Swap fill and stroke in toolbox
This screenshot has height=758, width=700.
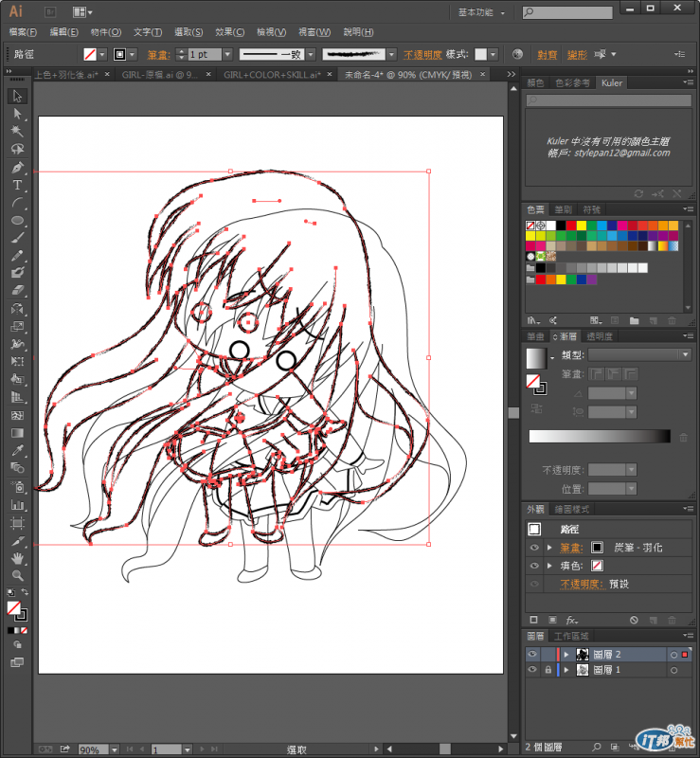pos(25,592)
